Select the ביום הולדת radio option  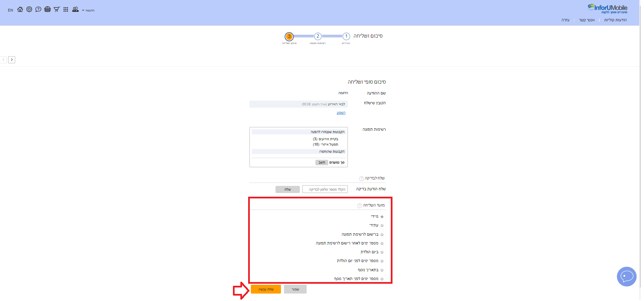pyautogui.click(x=382, y=252)
